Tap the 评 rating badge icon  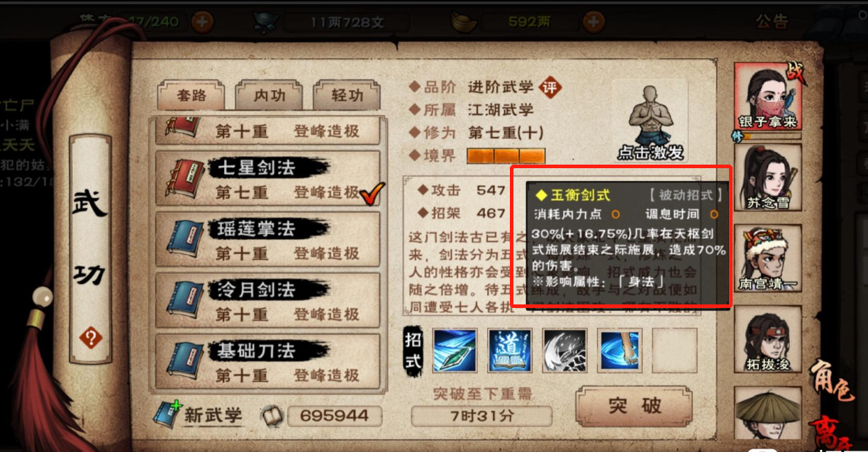550,87
